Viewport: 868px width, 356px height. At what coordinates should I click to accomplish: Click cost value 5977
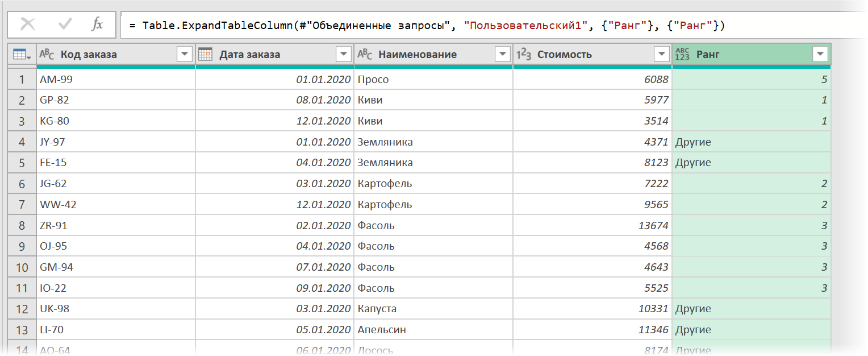point(592,100)
